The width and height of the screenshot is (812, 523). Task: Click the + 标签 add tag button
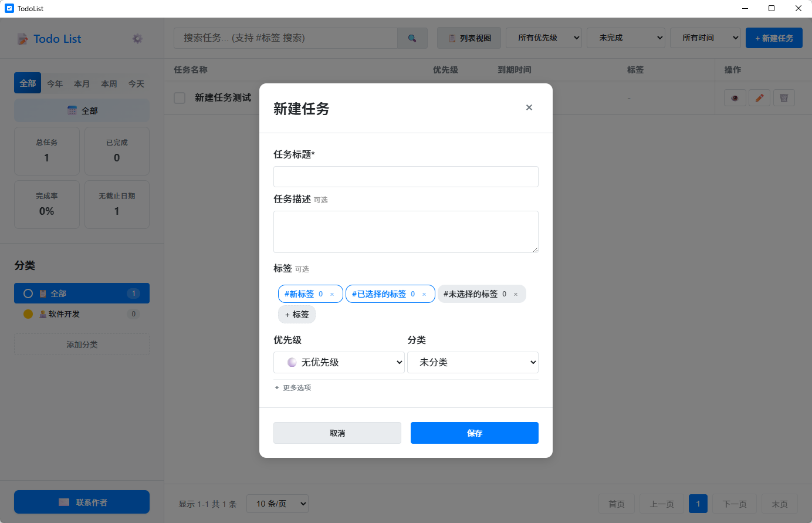pyautogui.click(x=297, y=315)
